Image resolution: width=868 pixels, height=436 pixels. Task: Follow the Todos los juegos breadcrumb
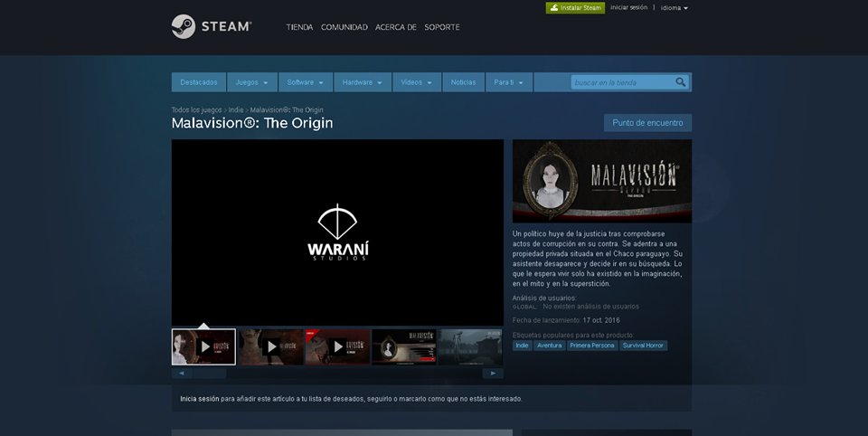pyautogui.click(x=196, y=109)
